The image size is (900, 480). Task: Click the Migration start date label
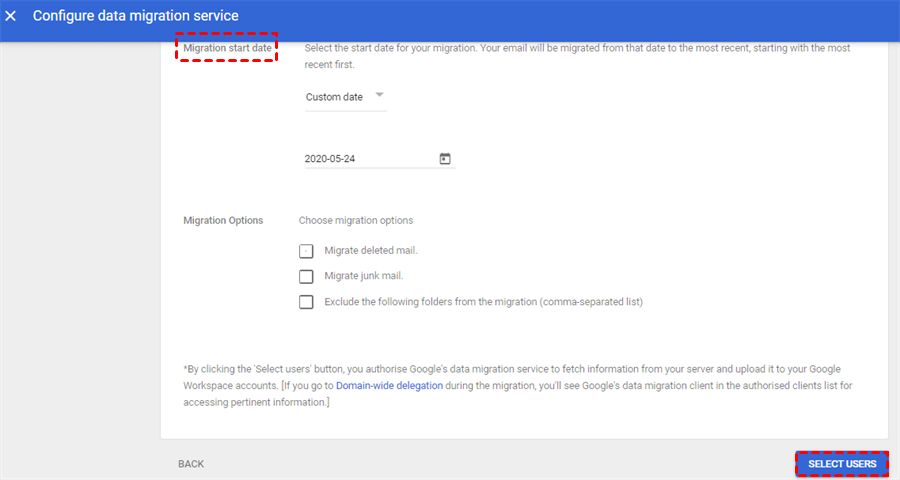(227, 48)
